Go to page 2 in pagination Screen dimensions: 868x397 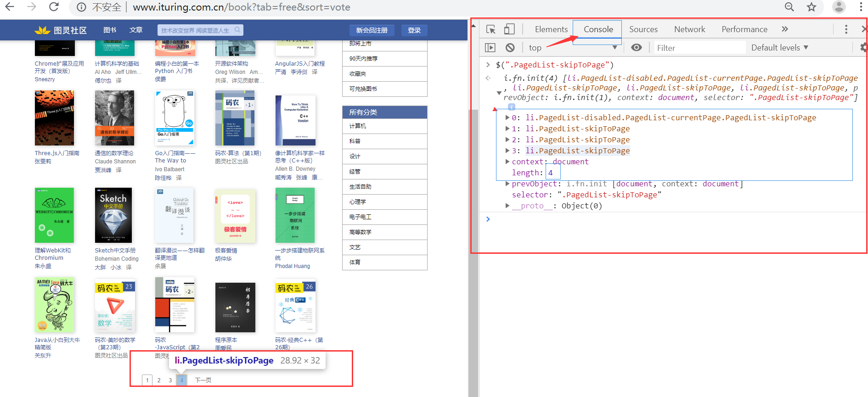[159, 380]
